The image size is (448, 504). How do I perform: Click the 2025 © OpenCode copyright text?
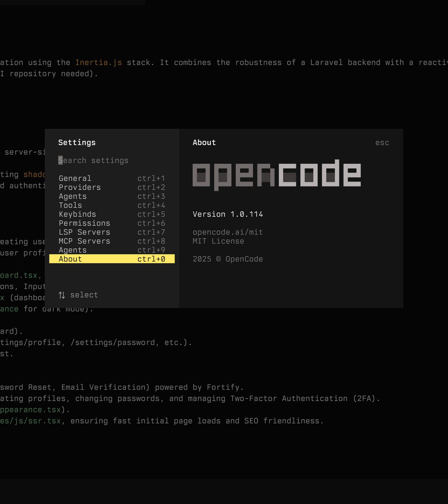228,259
